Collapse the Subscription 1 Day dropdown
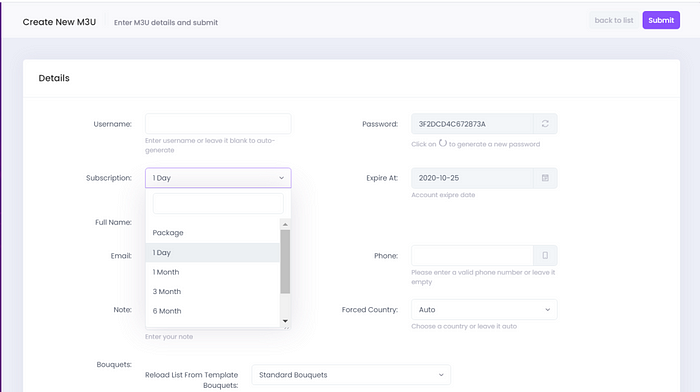The image size is (700, 392). pyautogui.click(x=218, y=178)
